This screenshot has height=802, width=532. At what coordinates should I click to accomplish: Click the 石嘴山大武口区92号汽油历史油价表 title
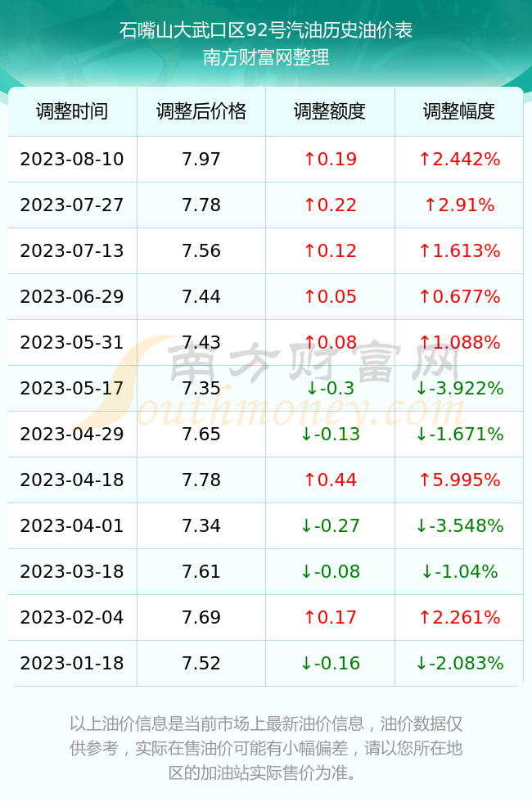coord(266,30)
